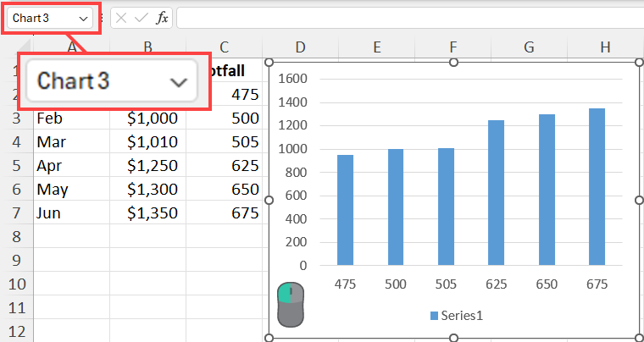The height and width of the screenshot is (342, 644).
Task: Select the Series1 legend entry
Action: (x=456, y=316)
